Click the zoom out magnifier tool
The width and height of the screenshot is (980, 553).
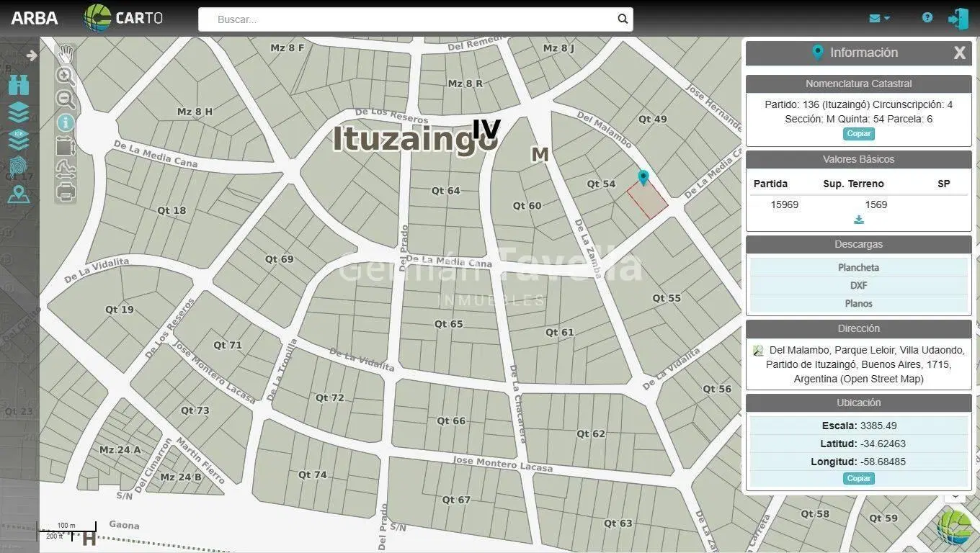(66, 99)
